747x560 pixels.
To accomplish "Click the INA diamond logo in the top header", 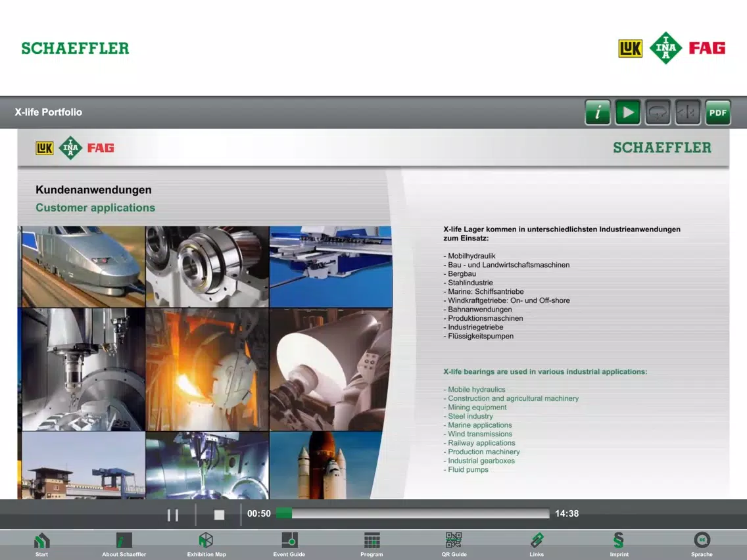I will 665,47.
